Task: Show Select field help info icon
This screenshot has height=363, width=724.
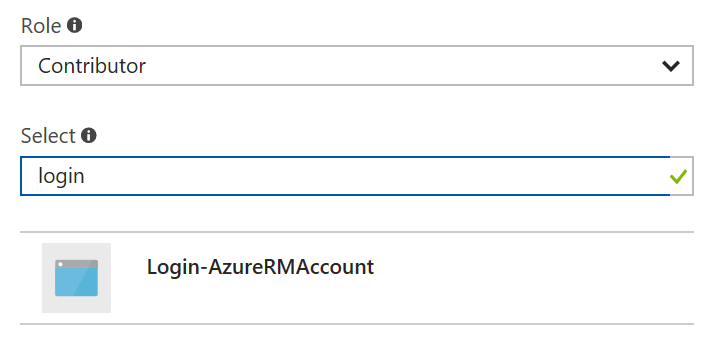Action: 89,135
